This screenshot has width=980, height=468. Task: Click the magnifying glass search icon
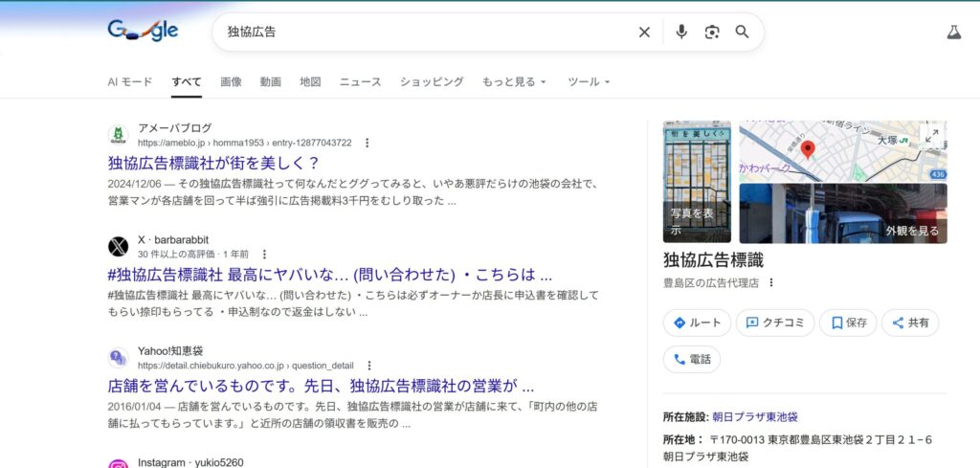coord(742,32)
